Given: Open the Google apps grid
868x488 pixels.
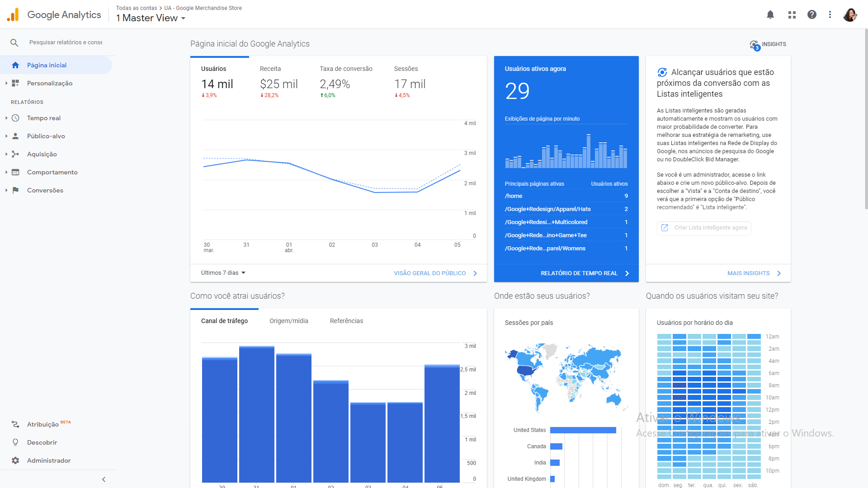Looking at the screenshot, I should 792,14.
